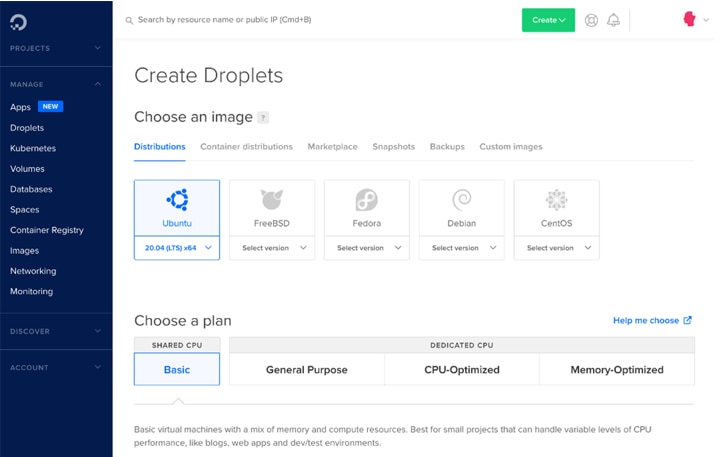The width and height of the screenshot is (727, 457).
Task: Select the FreeBSD distribution logo
Action: 272,200
